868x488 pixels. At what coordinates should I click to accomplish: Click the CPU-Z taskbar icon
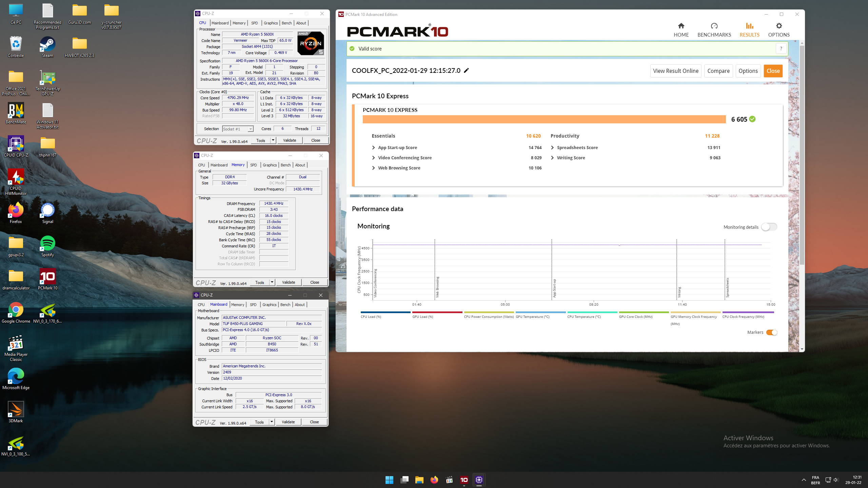[479, 480]
